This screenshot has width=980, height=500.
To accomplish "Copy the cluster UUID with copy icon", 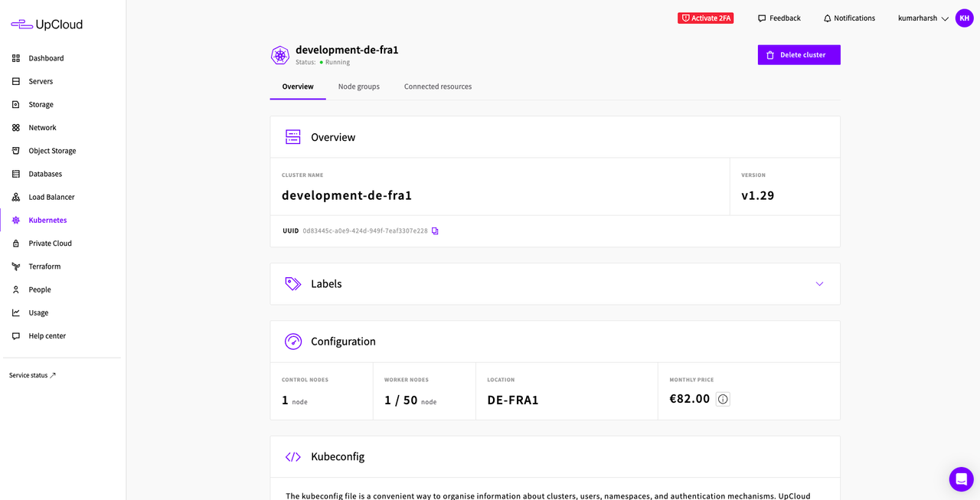I will (435, 230).
